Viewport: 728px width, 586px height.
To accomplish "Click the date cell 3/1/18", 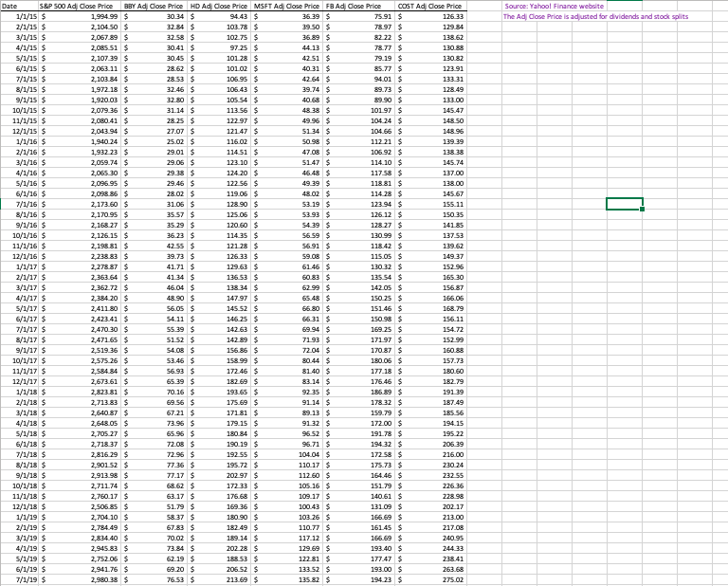I will click(x=20, y=412).
